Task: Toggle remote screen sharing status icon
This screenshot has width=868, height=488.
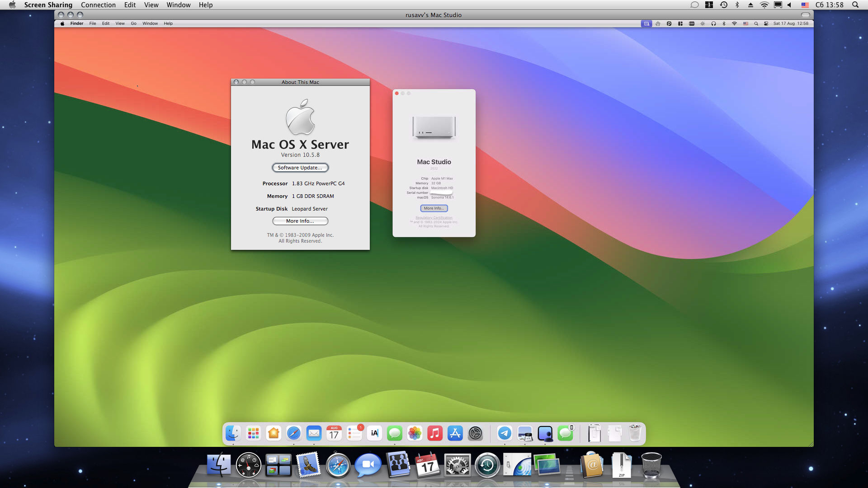Action: (646, 23)
